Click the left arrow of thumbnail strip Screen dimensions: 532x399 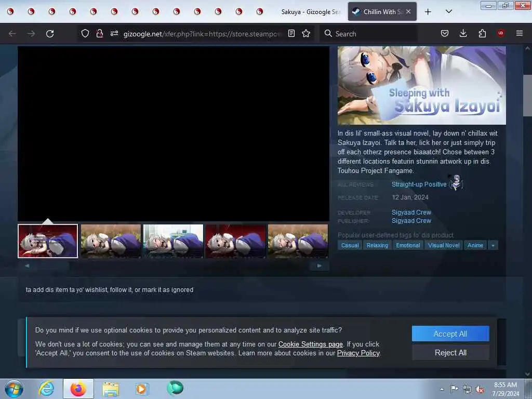[x=27, y=265]
